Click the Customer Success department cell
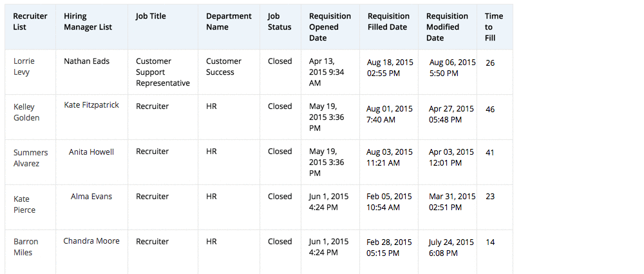 (223, 66)
